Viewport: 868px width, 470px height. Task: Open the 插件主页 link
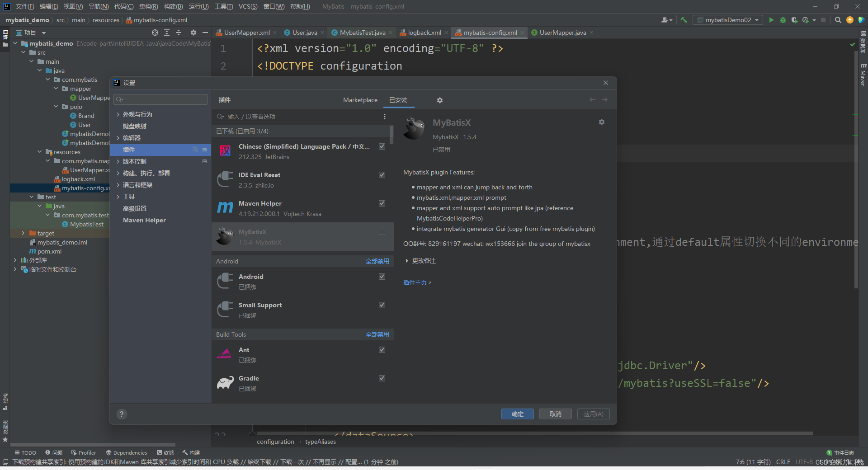tap(417, 282)
